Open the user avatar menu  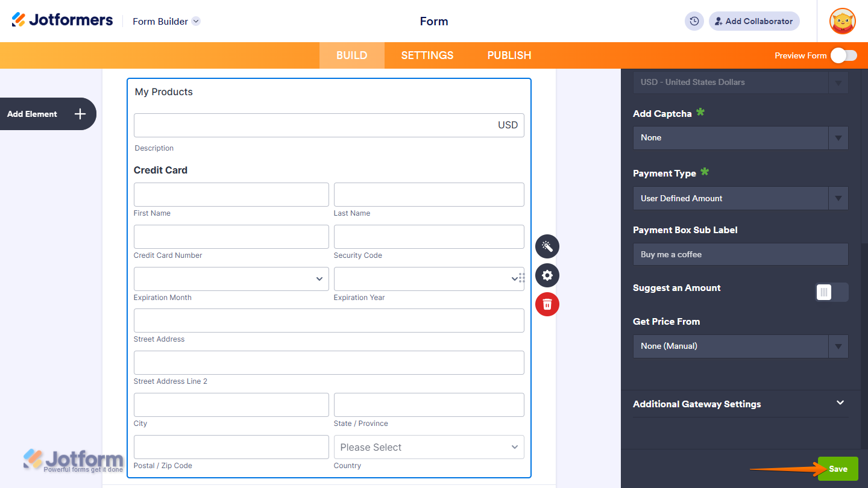pos(842,21)
